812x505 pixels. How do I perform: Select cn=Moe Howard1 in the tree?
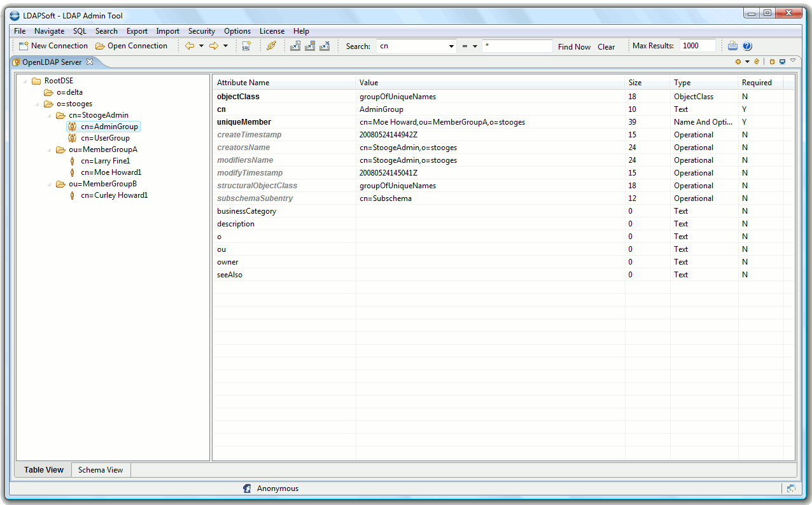point(111,172)
